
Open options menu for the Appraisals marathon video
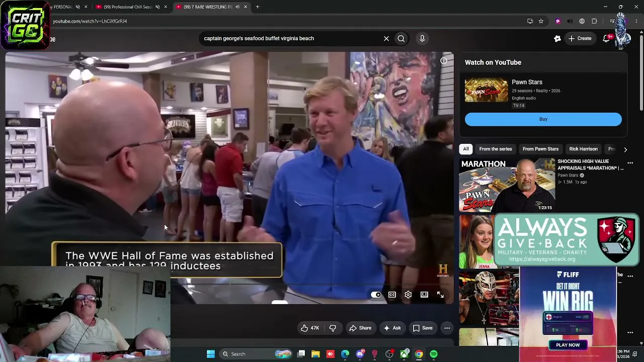point(630,163)
